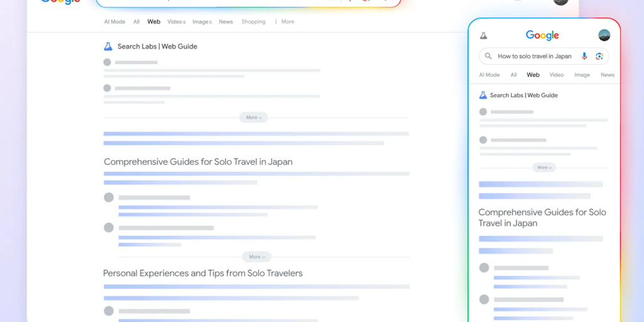
Task: Open the Images tab in desktop window
Action: click(x=202, y=22)
